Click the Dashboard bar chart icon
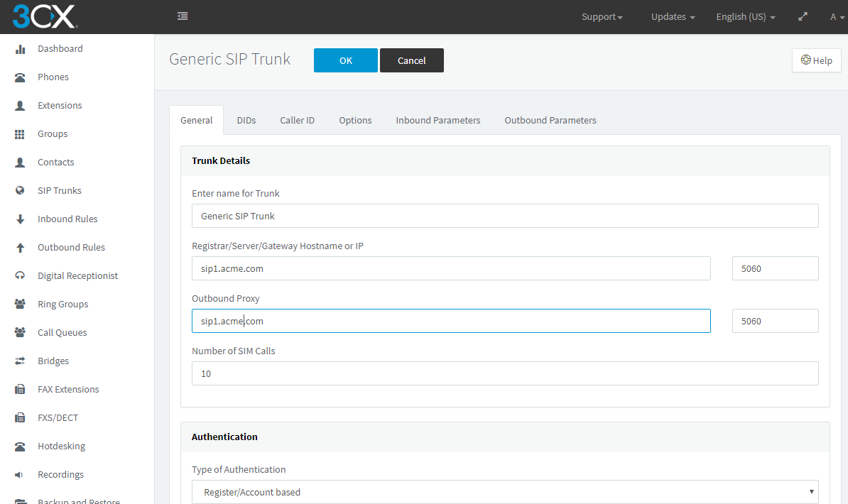This screenshot has width=848, height=504. click(20, 49)
